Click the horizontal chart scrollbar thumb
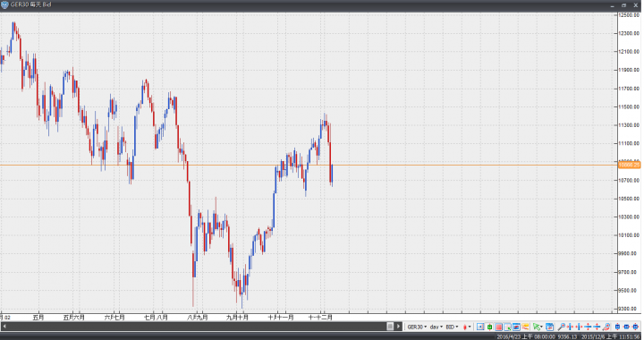644x340 pixels. pyautogui.click(x=390, y=327)
